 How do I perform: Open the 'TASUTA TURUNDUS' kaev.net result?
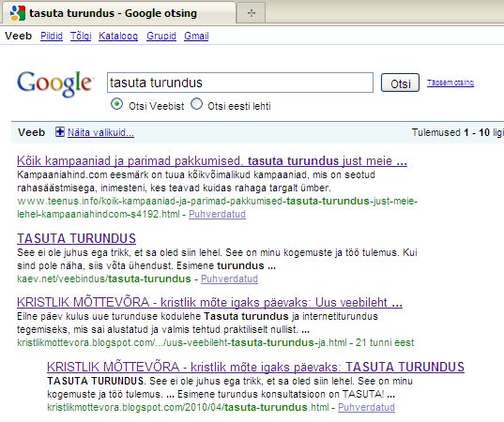pyautogui.click(x=77, y=238)
